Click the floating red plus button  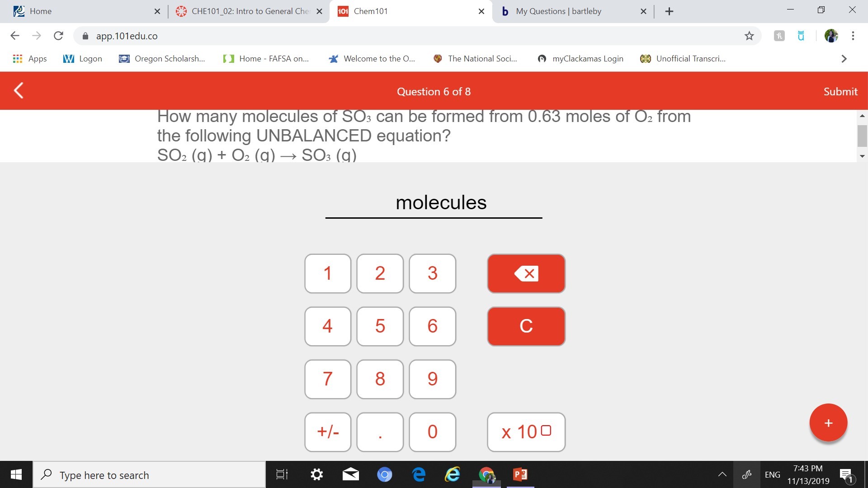[x=829, y=423]
